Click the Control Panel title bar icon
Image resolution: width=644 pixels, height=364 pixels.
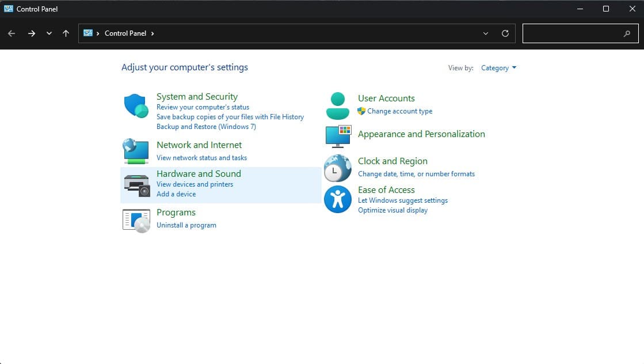coord(8,9)
